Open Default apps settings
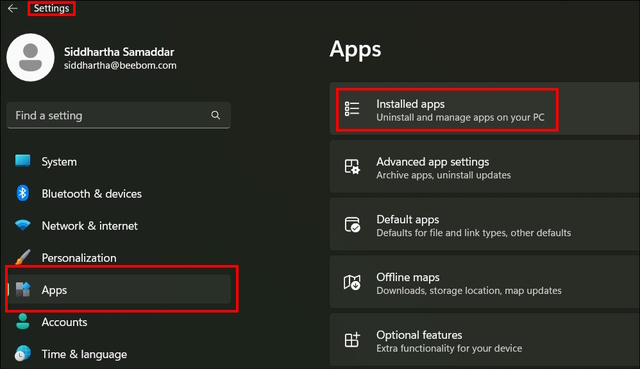Screen dimensions: 640x369 pos(484,224)
